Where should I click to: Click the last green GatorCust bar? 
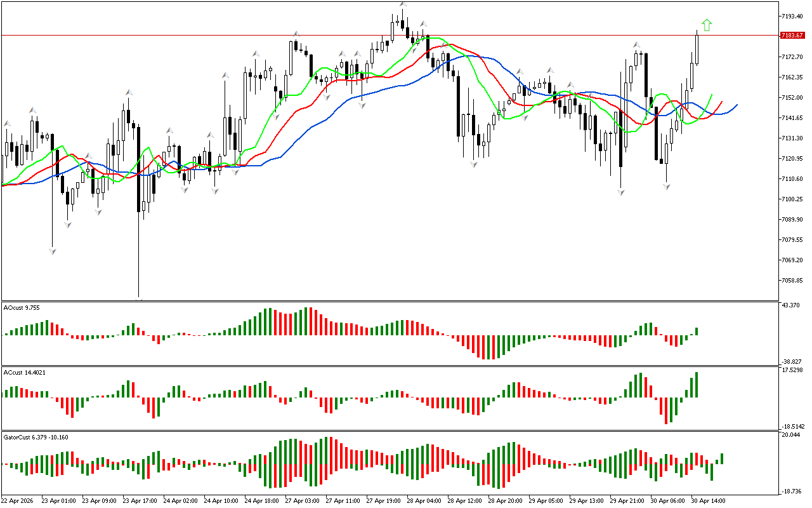tap(722, 458)
